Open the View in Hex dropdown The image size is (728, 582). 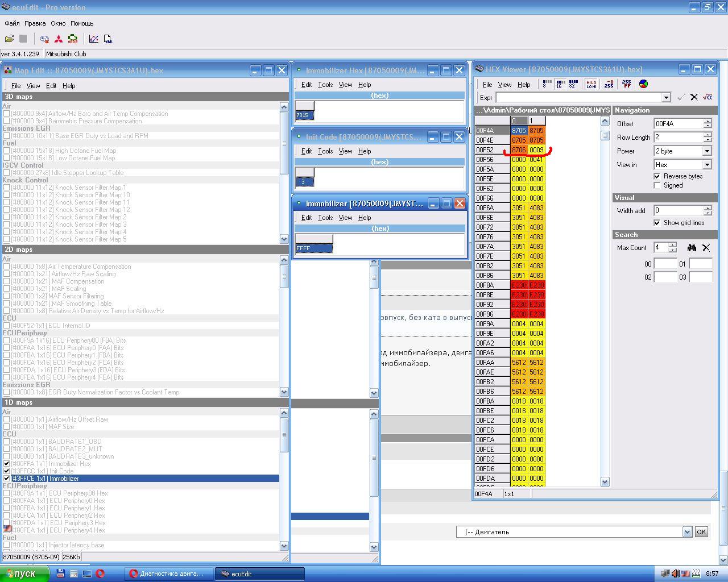coord(706,165)
